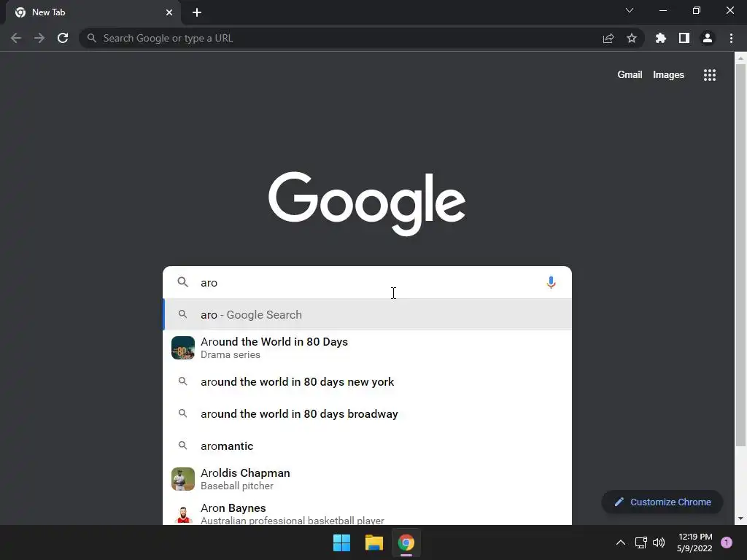The height and width of the screenshot is (560, 747).
Task: Open the Chrome profile avatar
Action: pyautogui.click(x=708, y=38)
